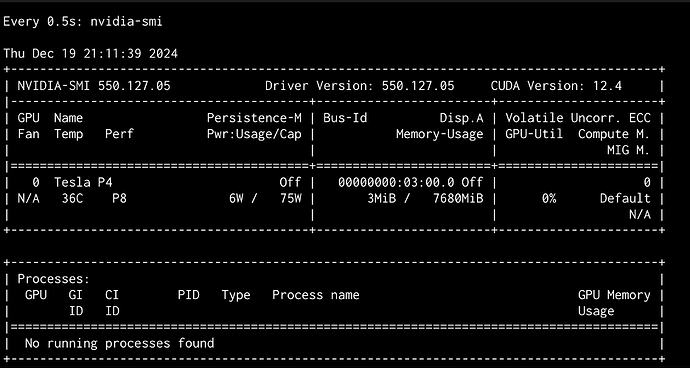Click the 'Processes:' section label
This screenshot has height=368, width=690.
pos(54,279)
